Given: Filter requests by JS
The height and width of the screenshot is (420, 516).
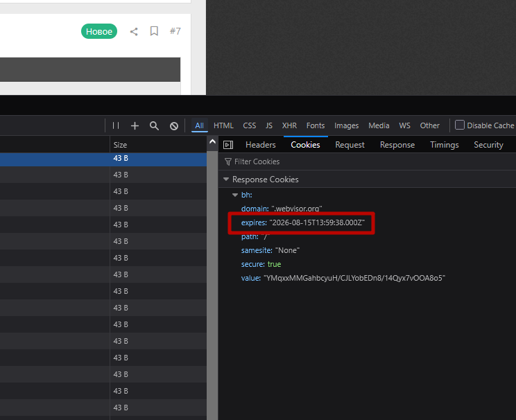Looking at the screenshot, I should click(269, 125).
